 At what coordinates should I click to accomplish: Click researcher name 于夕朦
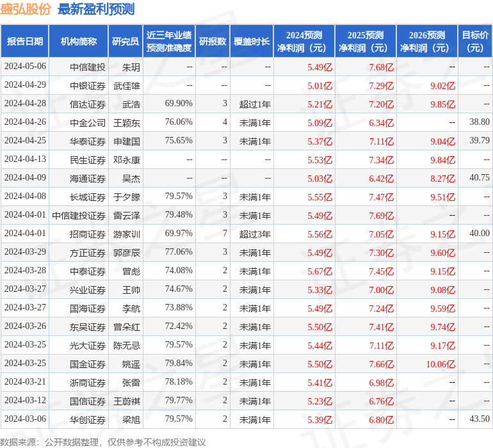127,197
